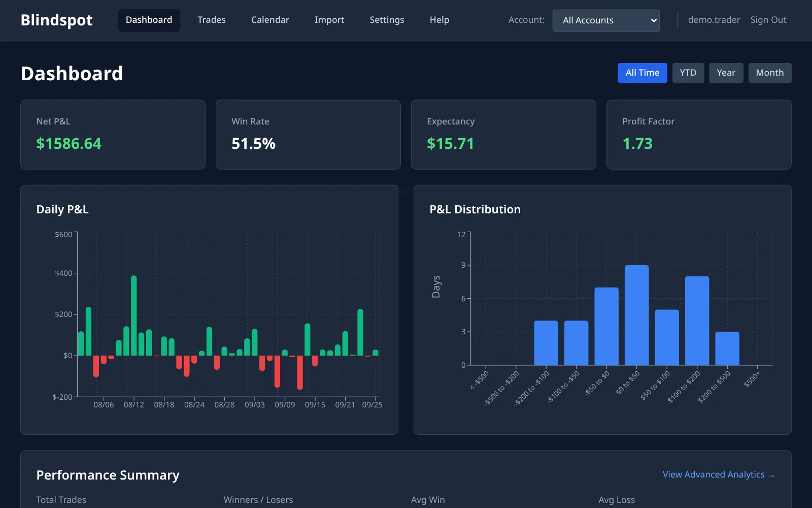Click the 08/06 date axis label
This screenshot has width=812, height=508.
tap(104, 405)
